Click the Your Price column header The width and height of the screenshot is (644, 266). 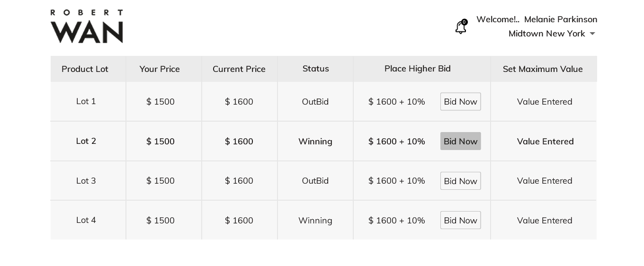[160, 69]
